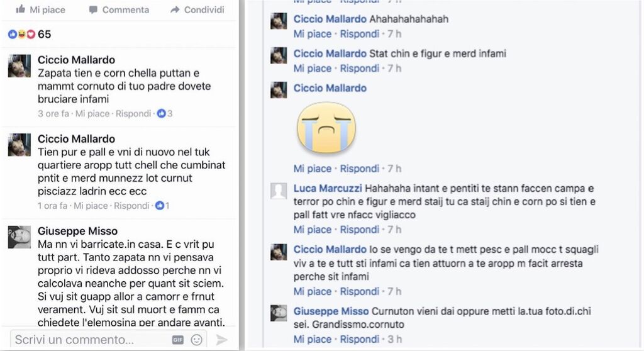Viewport: 644px width, 351px height.
Task: Click Rispondi under the crying emoji sticker
Action: pos(359,169)
